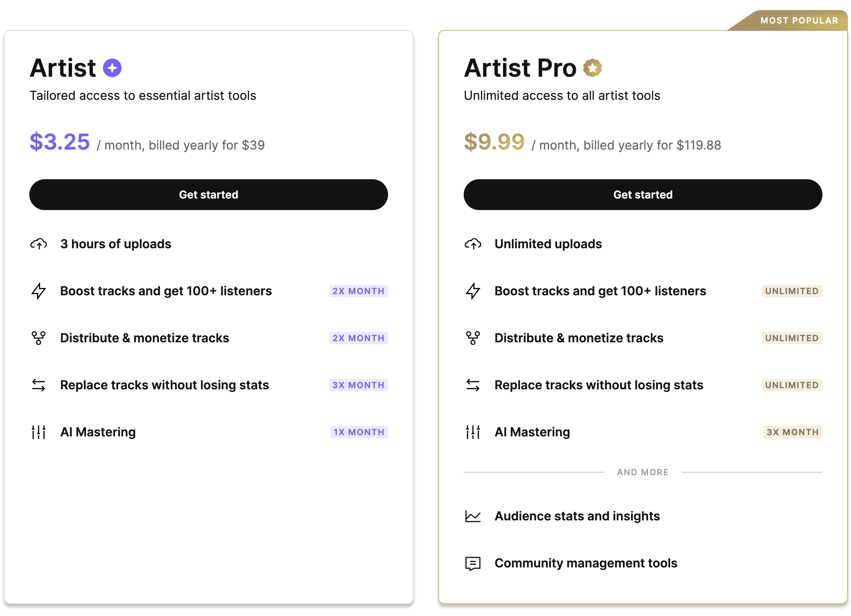The width and height of the screenshot is (851, 616).
Task: Click the UNLIMITED badge for Distribute & monetize tracks
Action: [x=792, y=338]
